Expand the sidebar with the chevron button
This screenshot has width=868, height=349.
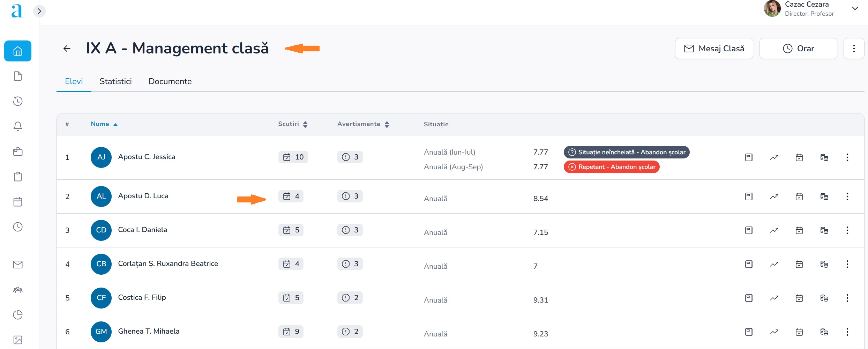point(39,11)
